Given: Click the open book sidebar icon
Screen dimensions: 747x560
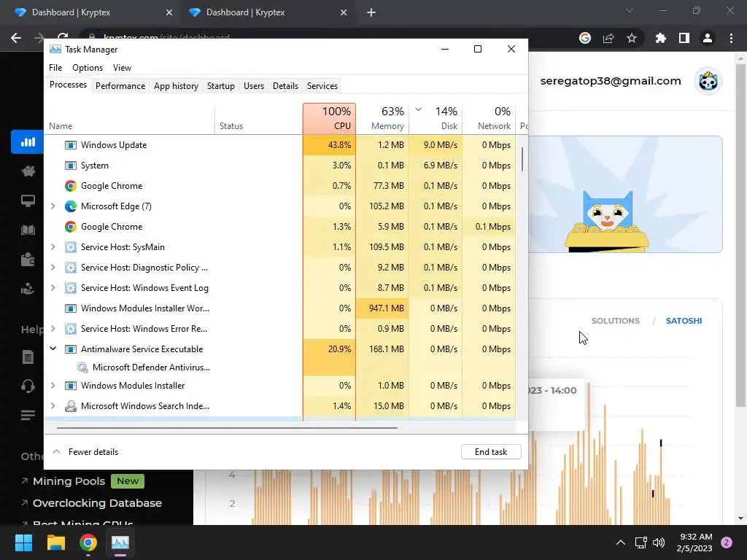Looking at the screenshot, I should pyautogui.click(x=28, y=230).
